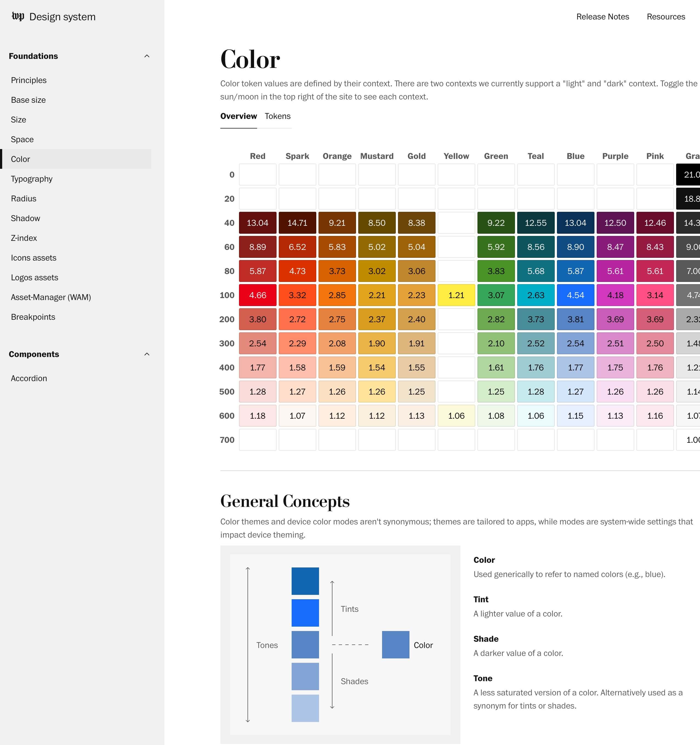The width and height of the screenshot is (700, 745).
Task: Collapse the Foundations section chevron
Action: (147, 56)
